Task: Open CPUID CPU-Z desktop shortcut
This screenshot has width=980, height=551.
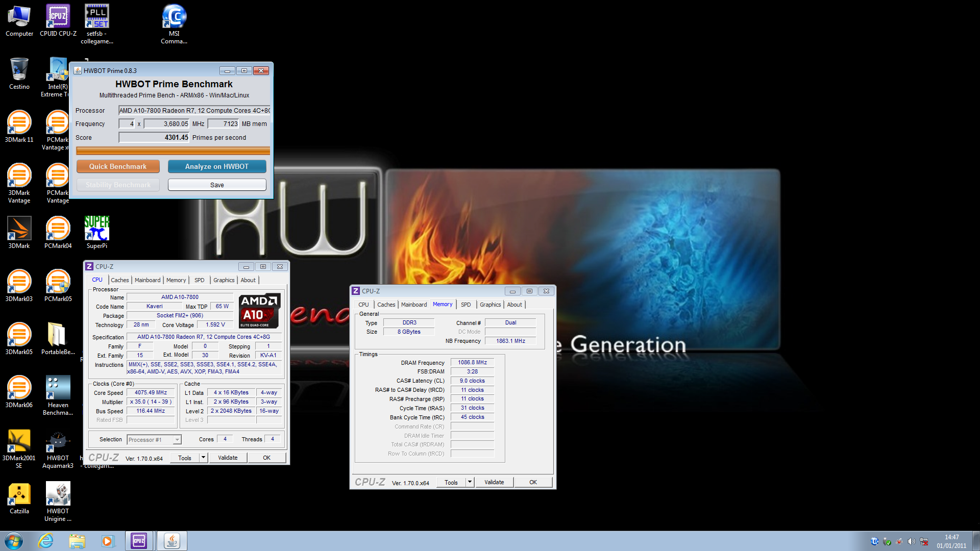Action: [x=58, y=21]
